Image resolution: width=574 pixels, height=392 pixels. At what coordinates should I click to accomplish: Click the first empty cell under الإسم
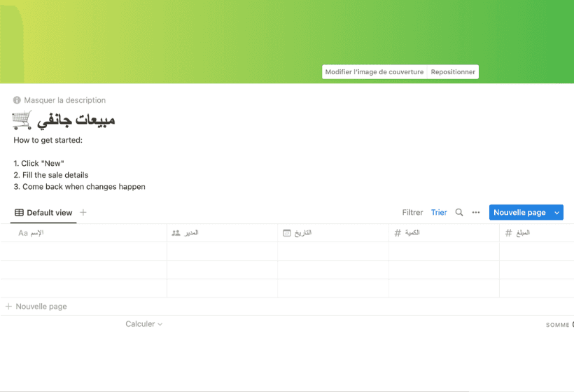(x=84, y=251)
